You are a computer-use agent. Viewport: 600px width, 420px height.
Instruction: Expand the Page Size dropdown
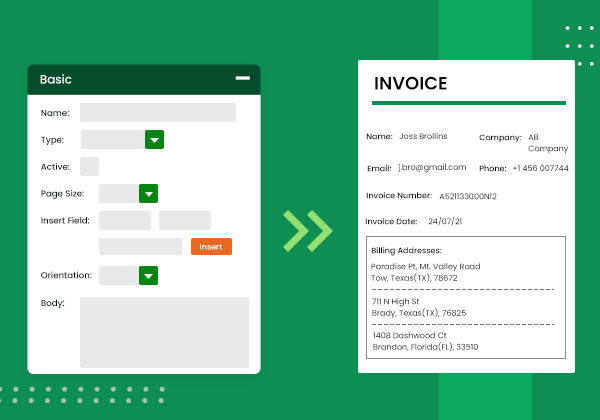pyautogui.click(x=148, y=193)
